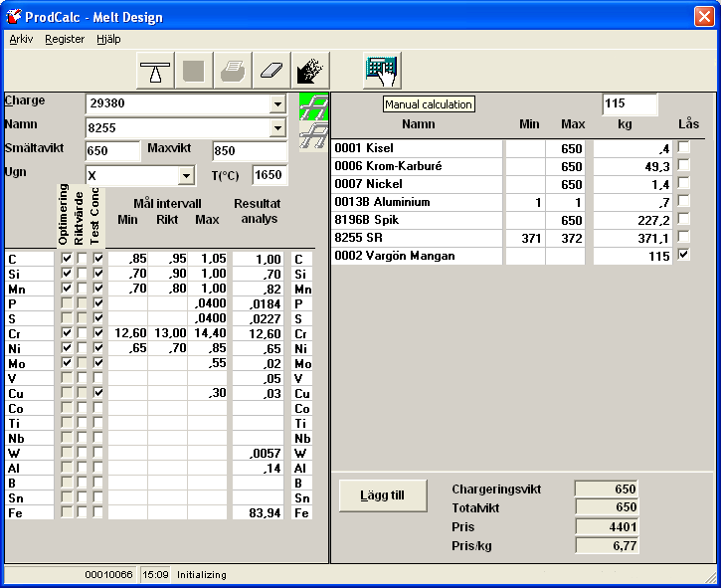Click the Manual calculation calculator icon
Viewport: 721px width, 588px height.
[x=382, y=71]
